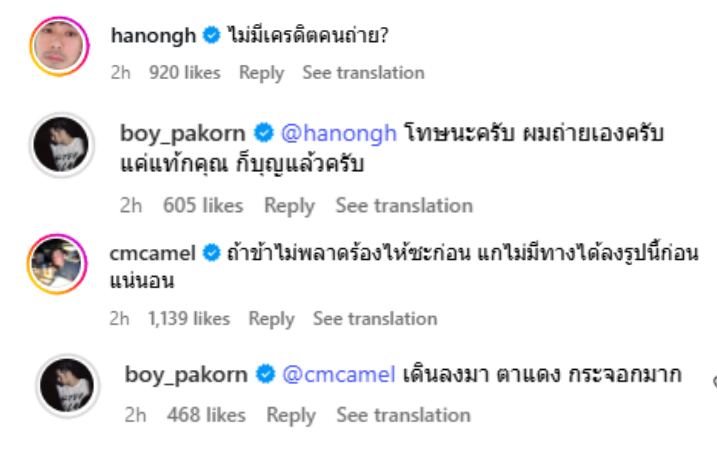See translation of the 1,139 likes comment
Screen dimensions: 717x460
375,319
